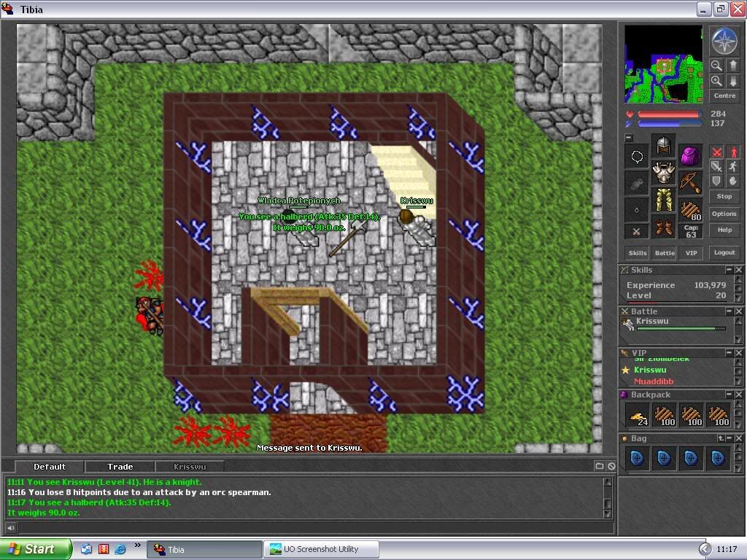Viewport: 747px width, 560px height.
Task: Click the empty left hand slot
Action: [x=636, y=183]
